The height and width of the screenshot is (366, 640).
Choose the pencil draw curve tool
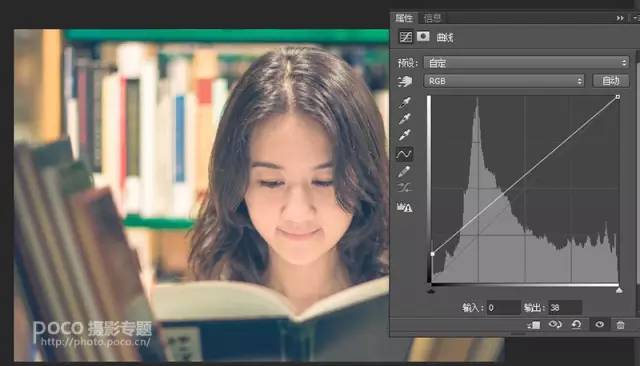pos(404,171)
